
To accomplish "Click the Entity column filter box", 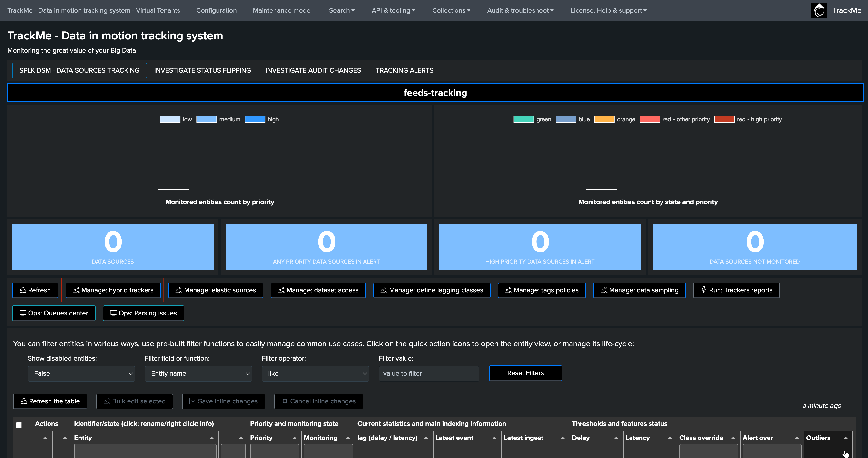I will click(145, 451).
